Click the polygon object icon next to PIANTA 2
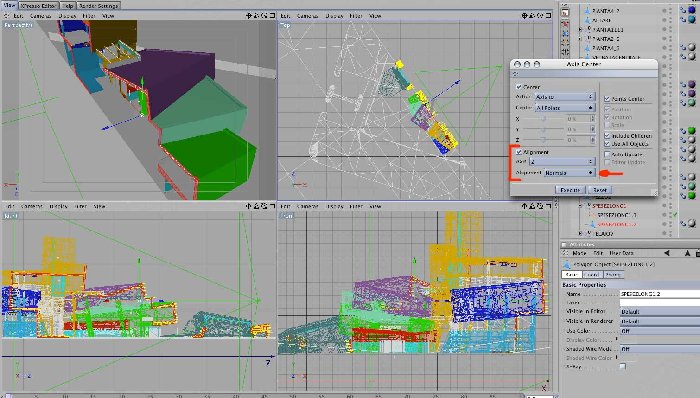 coord(588,10)
